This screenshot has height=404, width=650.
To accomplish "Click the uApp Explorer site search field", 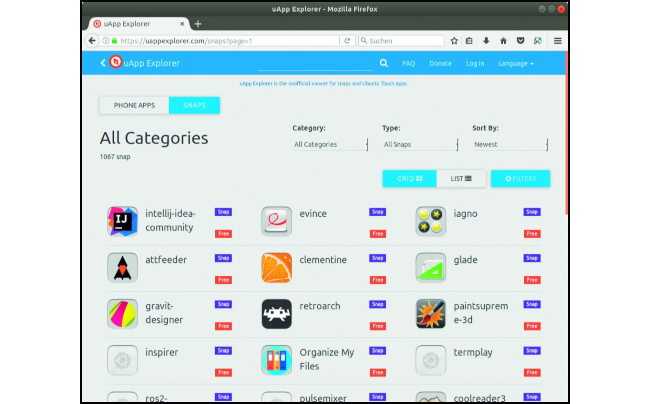I will tap(315, 63).
